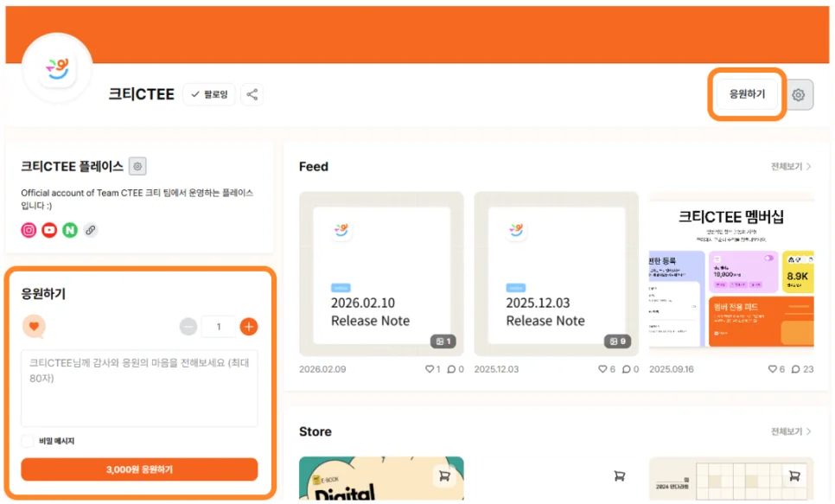Open the YouTube link icon

pos(49,230)
